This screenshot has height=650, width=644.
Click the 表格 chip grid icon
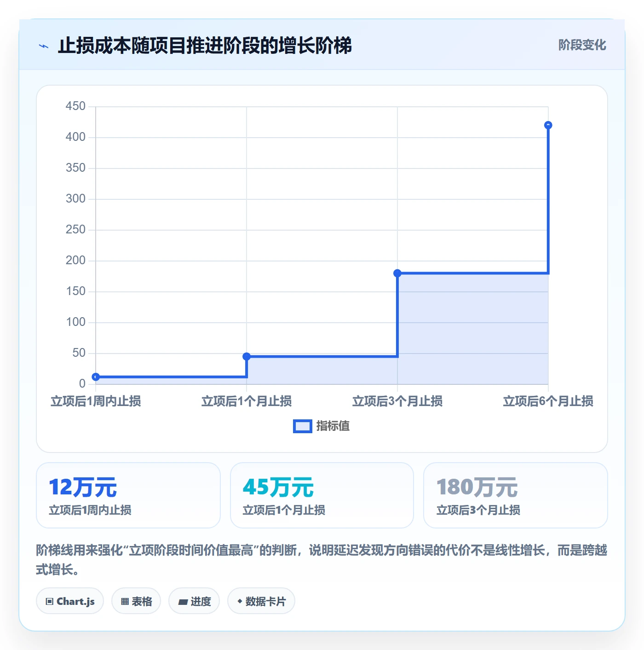click(125, 601)
